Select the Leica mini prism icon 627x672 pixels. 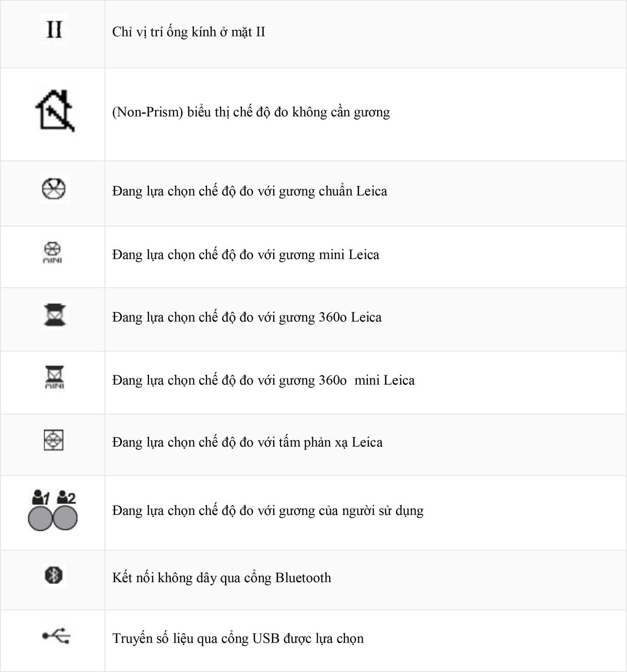52,252
